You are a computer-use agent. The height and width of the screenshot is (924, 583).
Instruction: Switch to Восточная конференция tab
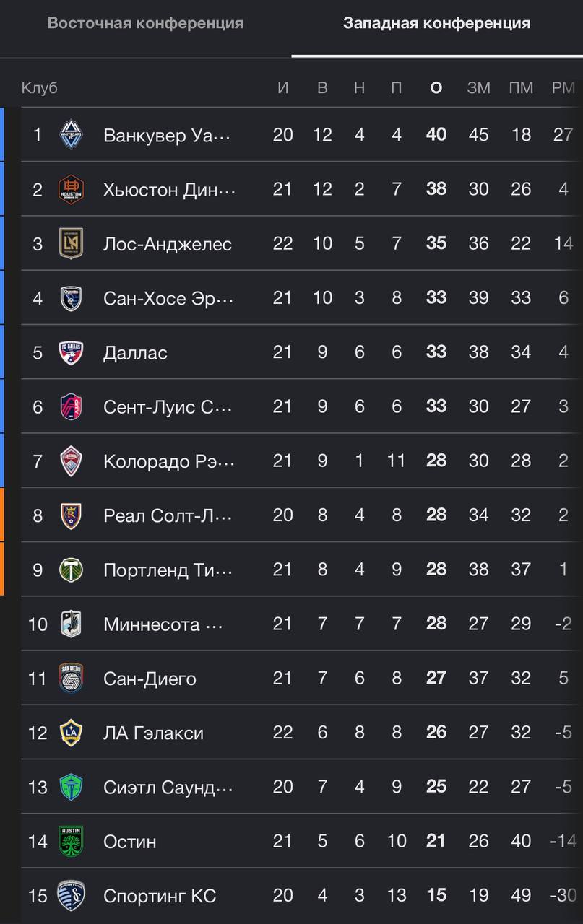click(x=145, y=23)
